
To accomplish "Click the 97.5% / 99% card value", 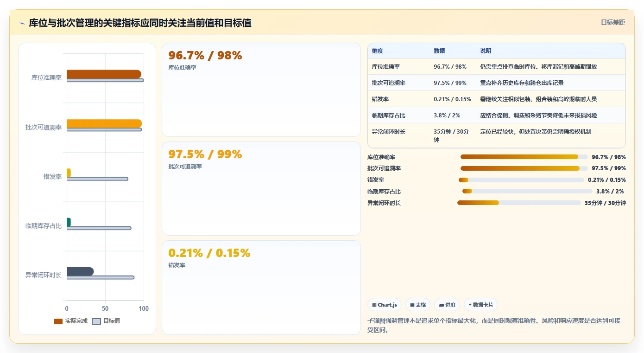I will (205, 154).
